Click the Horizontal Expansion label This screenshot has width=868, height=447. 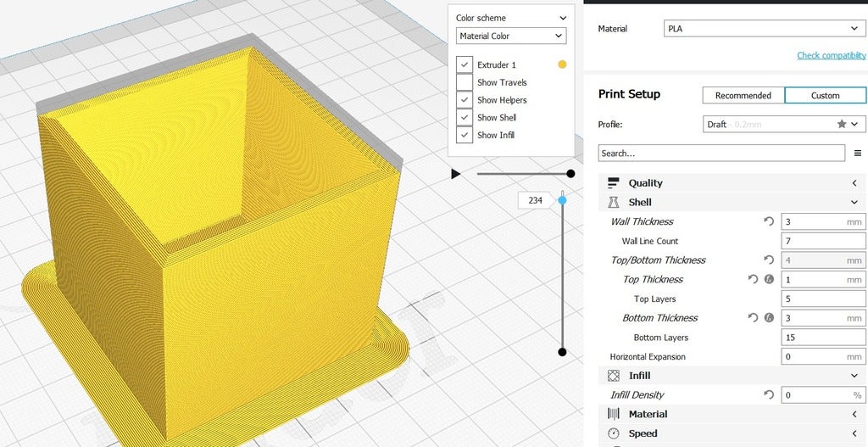648,357
